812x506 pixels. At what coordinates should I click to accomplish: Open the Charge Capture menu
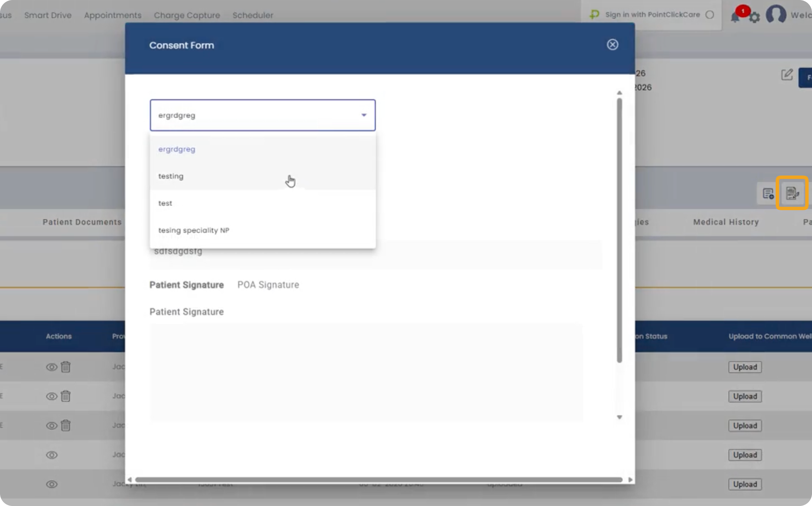point(187,15)
